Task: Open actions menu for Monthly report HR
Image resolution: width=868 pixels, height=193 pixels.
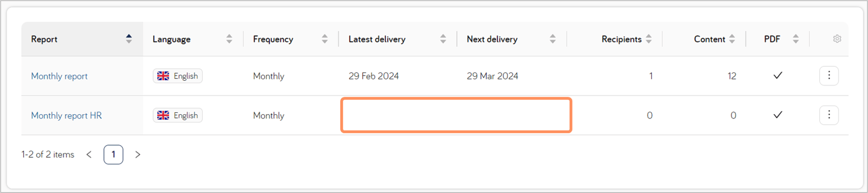Action: (829, 115)
